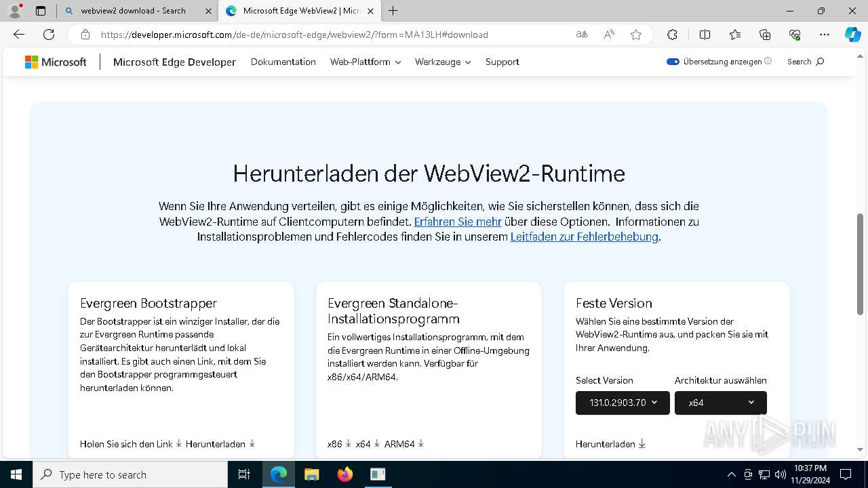This screenshot has height=488, width=868.
Task: Switch to the Microsoft Edge WebView2 tab
Action: tap(300, 11)
